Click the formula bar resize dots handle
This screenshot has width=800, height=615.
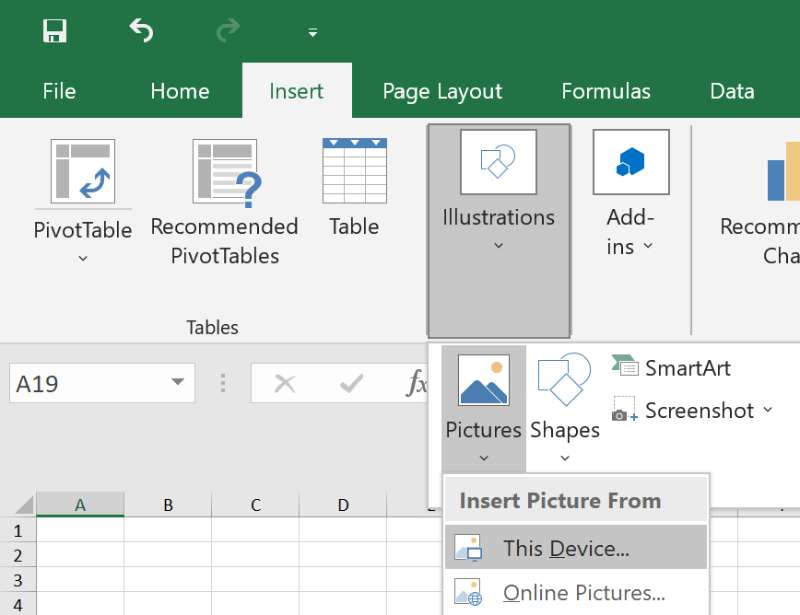(222, 383)
